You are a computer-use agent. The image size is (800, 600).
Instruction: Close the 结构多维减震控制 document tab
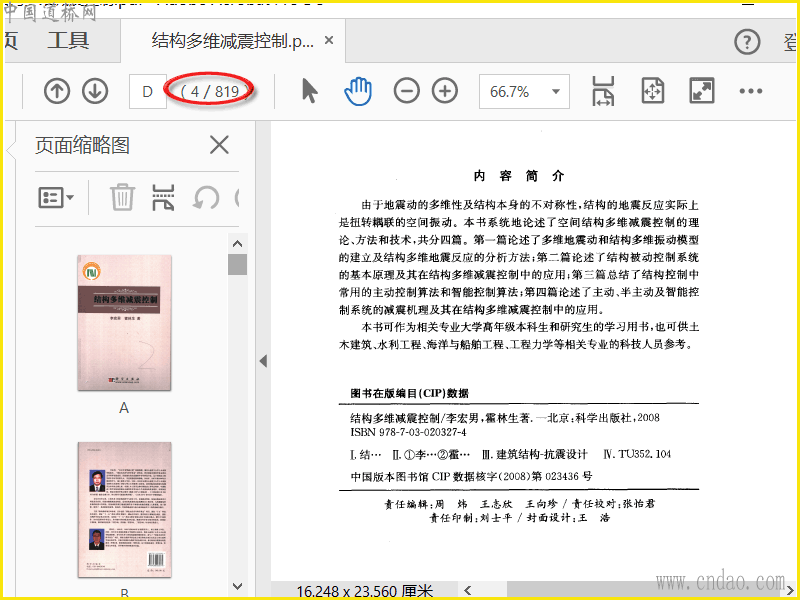coord(329,40)
